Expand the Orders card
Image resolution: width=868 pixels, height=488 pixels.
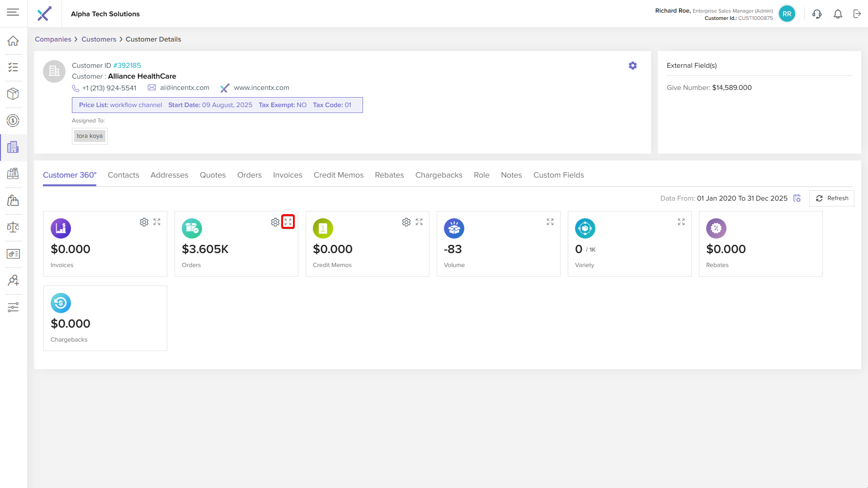[288, 222]
